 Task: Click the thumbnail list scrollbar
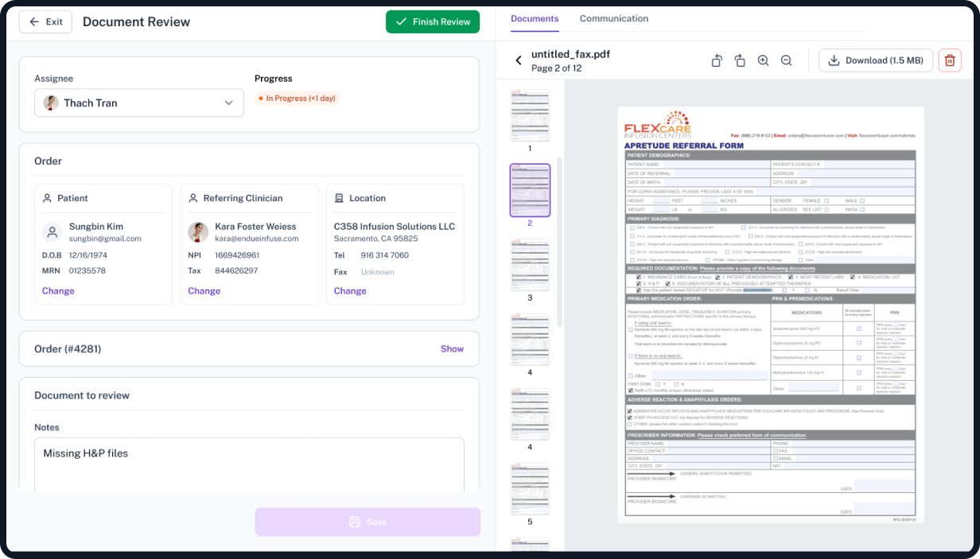coord(559,239)
